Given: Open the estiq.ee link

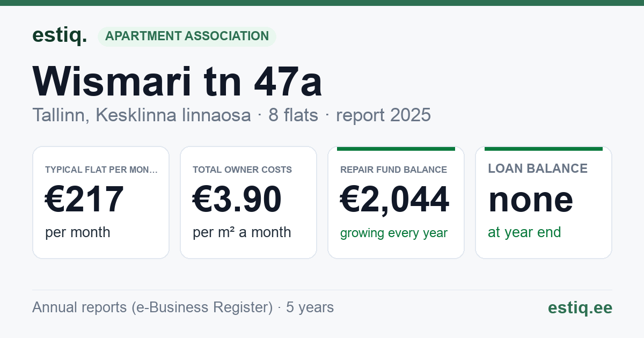Looking at the screenshot, I should pyautogui.click(x=580, y=307).
